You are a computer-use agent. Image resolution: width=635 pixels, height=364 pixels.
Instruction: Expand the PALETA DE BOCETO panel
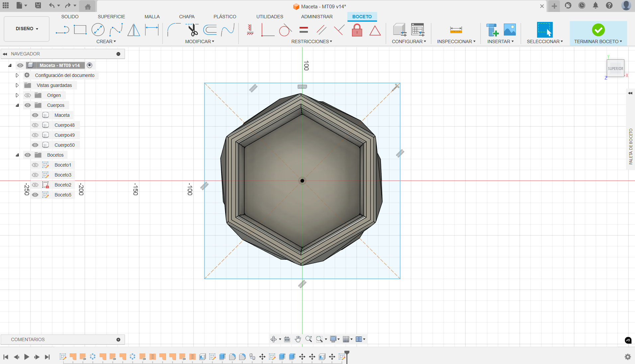pos(630,93)
